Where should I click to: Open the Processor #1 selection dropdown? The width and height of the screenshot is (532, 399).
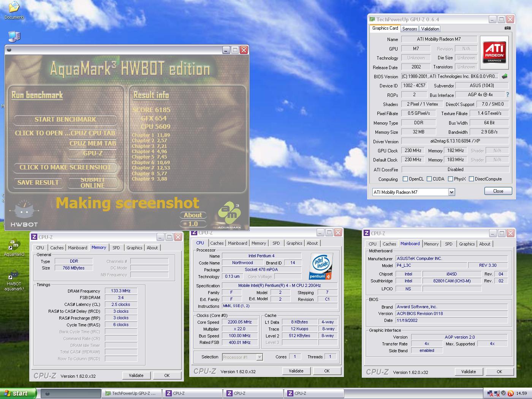(x=260, y=357)
